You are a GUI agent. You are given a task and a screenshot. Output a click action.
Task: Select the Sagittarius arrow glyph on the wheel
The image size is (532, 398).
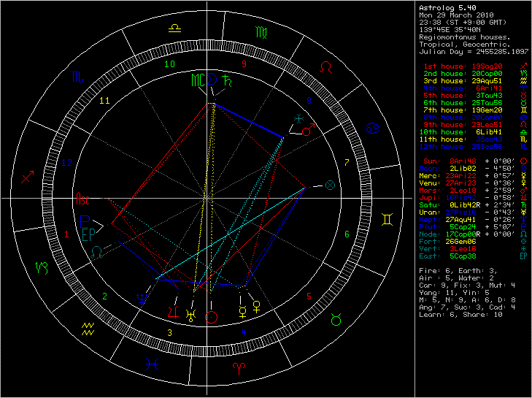[x=27, y=177]
